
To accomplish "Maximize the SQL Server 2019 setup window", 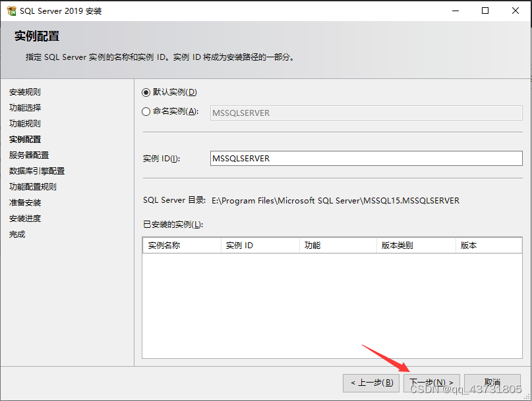I will coord(485,11).
